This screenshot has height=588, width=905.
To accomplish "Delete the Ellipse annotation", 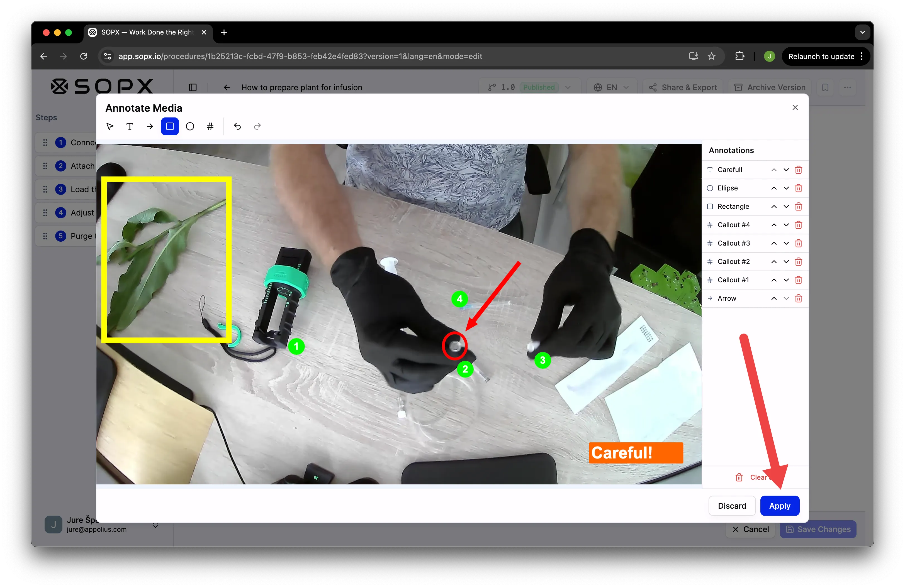I will tap(799, 188).
